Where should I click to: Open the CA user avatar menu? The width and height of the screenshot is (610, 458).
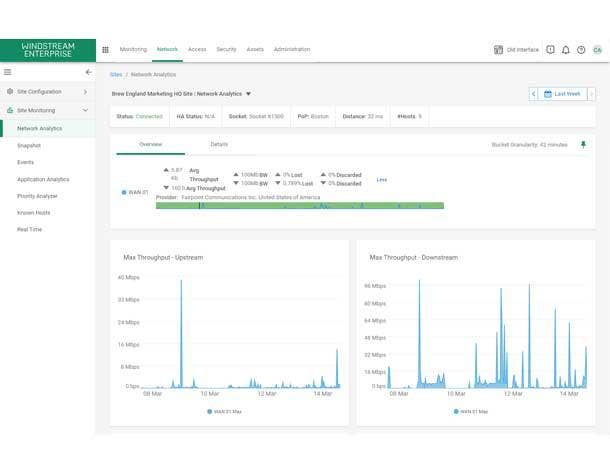[x=597, y=50]
